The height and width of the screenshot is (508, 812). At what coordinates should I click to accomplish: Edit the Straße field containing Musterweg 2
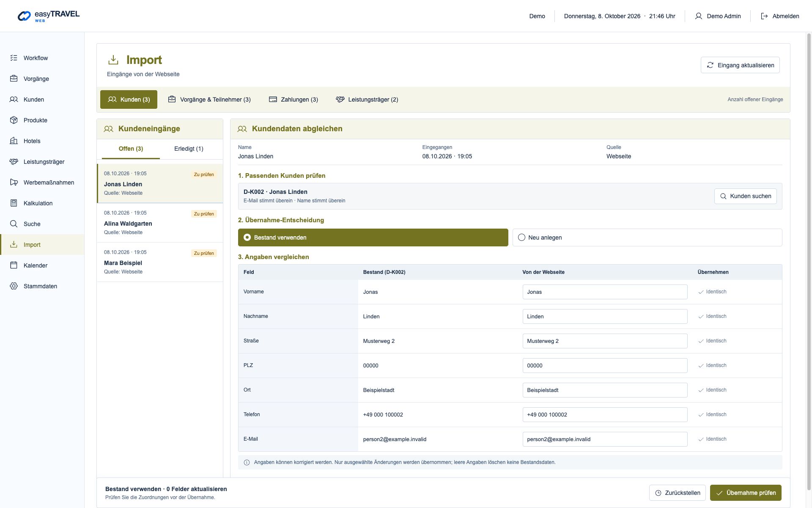point(605,341)
